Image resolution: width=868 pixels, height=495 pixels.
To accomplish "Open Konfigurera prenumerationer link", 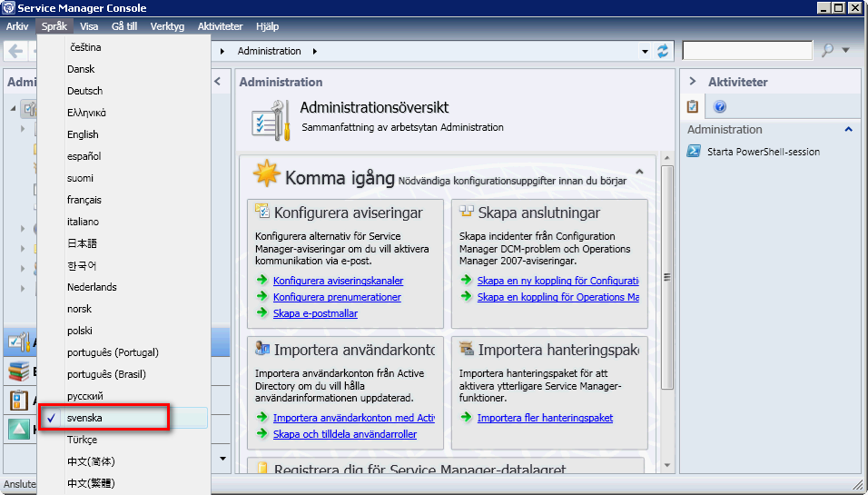I will coord(337,297).
